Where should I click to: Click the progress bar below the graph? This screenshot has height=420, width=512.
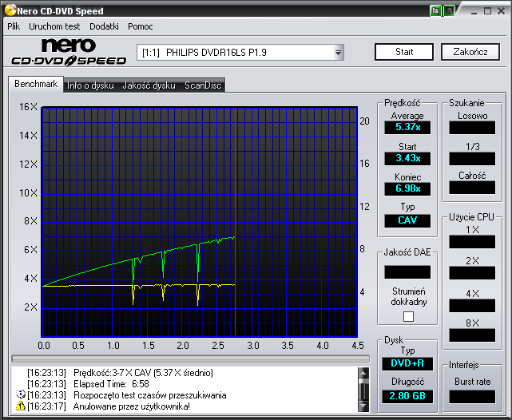point(191,359)
